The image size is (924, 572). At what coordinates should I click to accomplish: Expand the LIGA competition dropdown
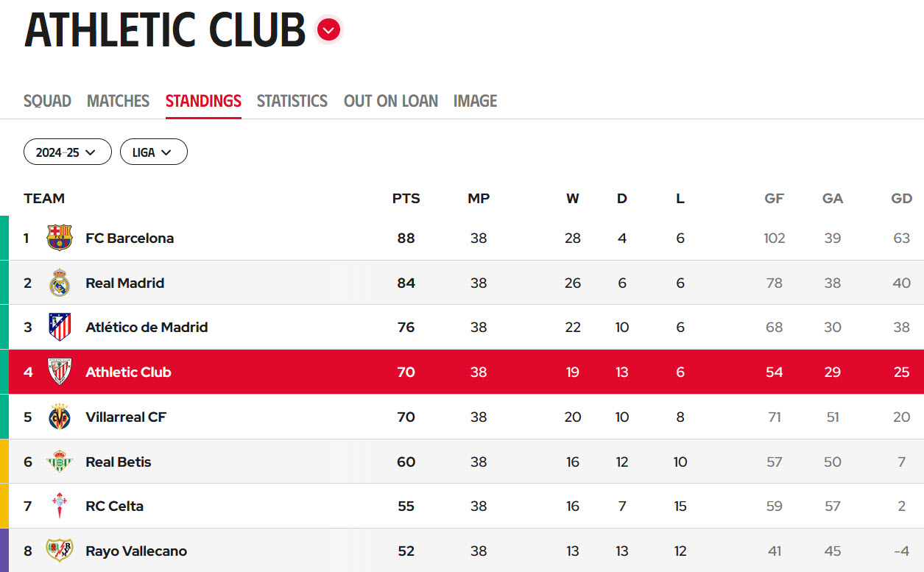tap(154, 152)
